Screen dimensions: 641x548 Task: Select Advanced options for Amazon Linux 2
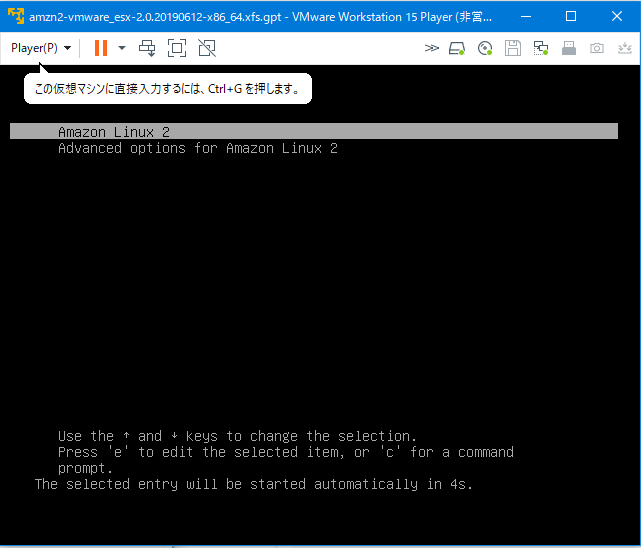tap(198, 148)
